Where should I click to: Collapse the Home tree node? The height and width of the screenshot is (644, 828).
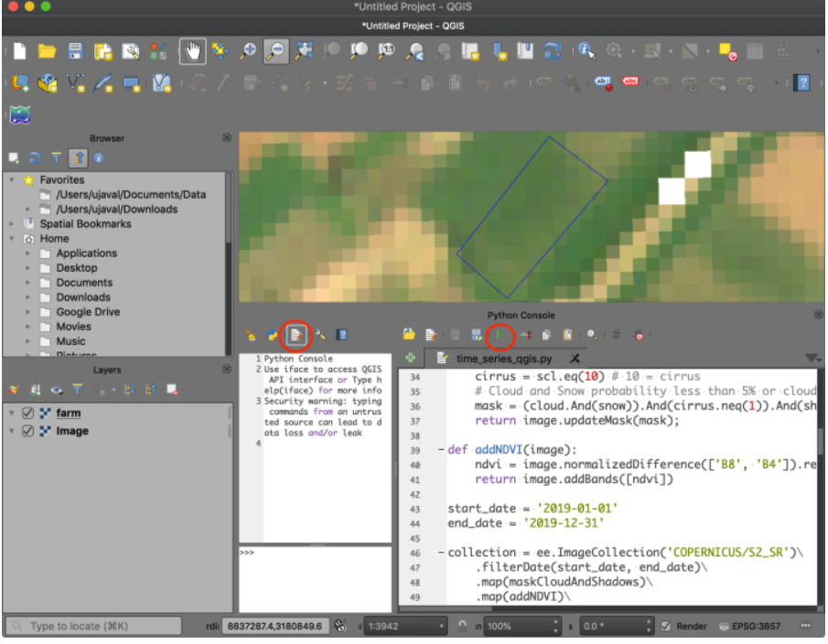pyautogui.click(x=12, y=239)
